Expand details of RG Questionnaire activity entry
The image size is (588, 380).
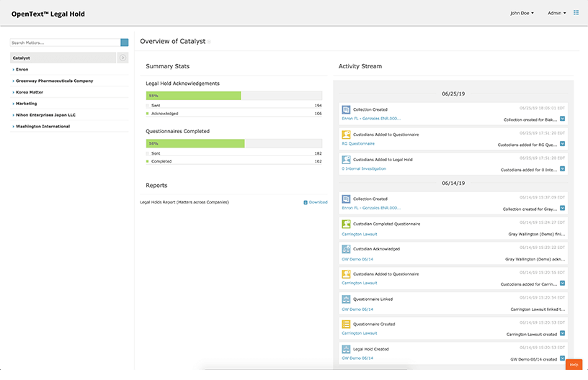[x=562, y=144]
